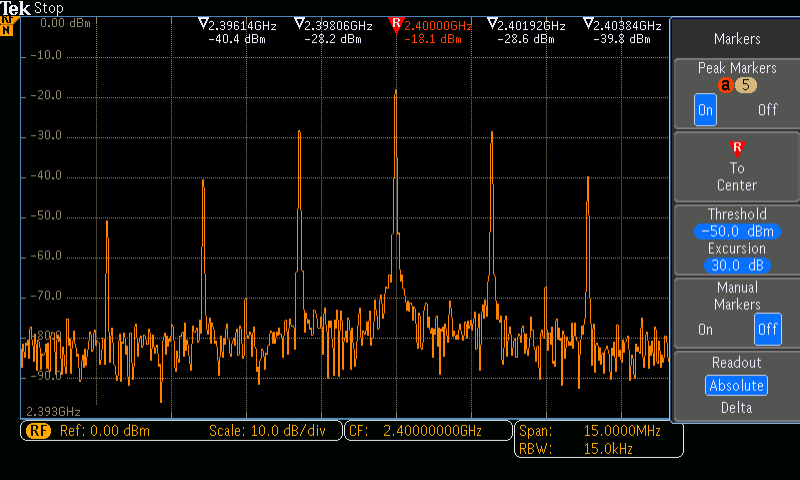Click the red reference marker R icon

[x=395, y=23]
